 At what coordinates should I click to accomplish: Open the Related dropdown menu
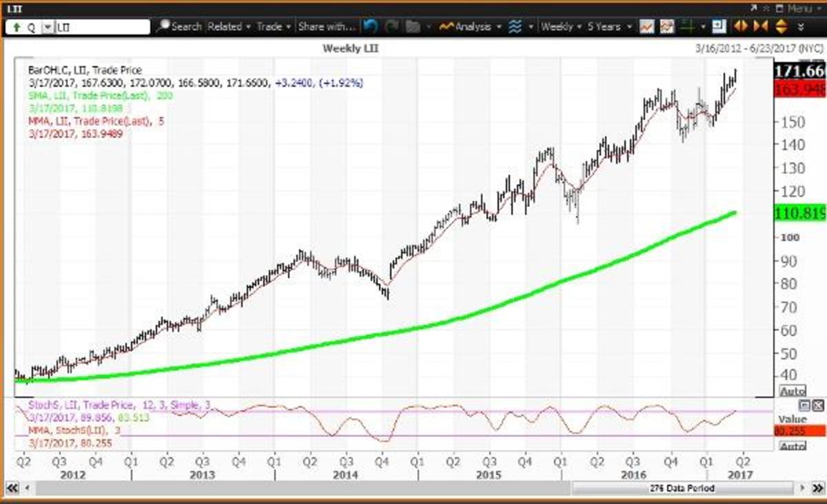coord(229,27)
